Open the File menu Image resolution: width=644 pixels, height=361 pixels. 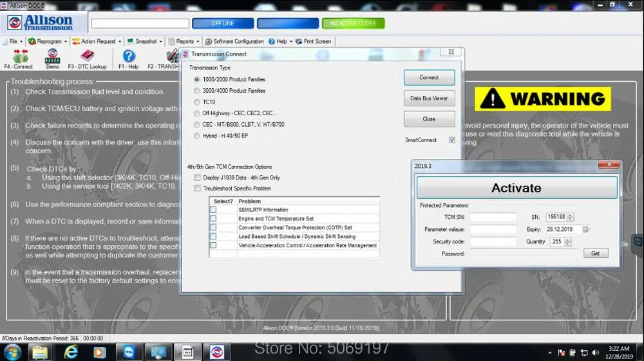13,41
